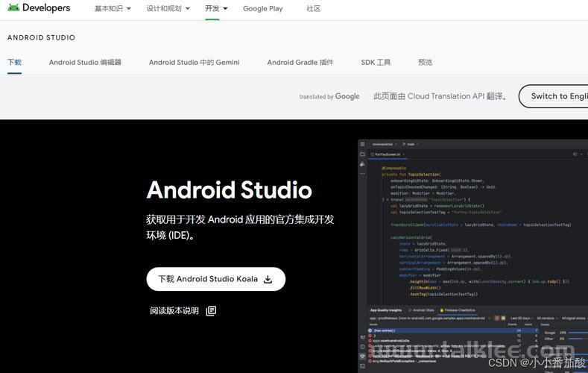The height and width of the screenshot is (373, 588).
Task: Open Android Studio 中的 Gemini tab
Action: (195, 63)
